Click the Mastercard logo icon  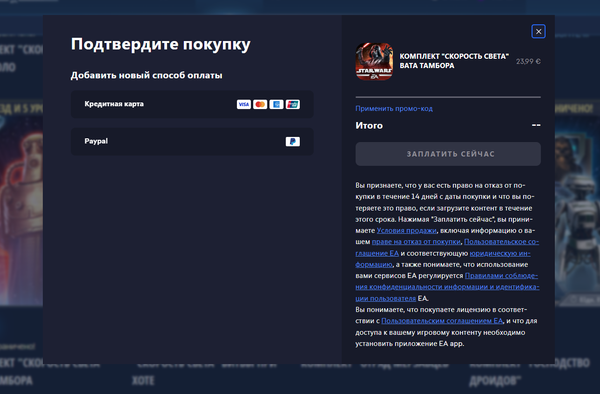[x=260, y=104]
